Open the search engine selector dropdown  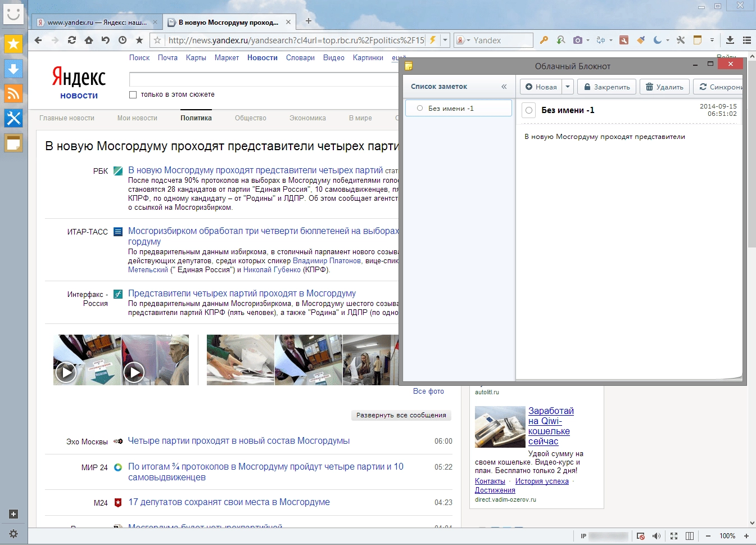[463, 40]
